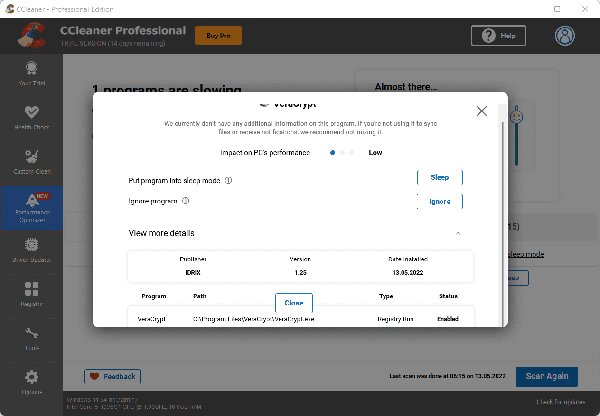Click the Last scan timestamp text
Viewport: 600px width, 416px height.
coord(447,376)
